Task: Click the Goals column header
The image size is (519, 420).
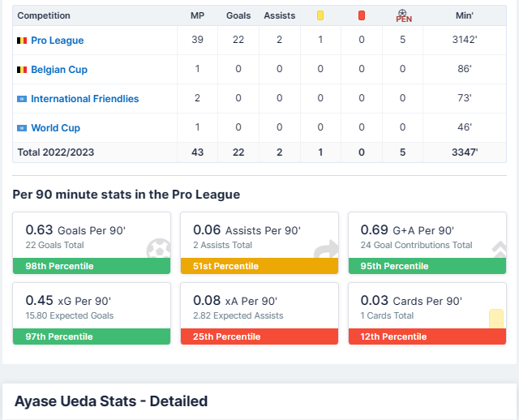Action: point(238,15)
